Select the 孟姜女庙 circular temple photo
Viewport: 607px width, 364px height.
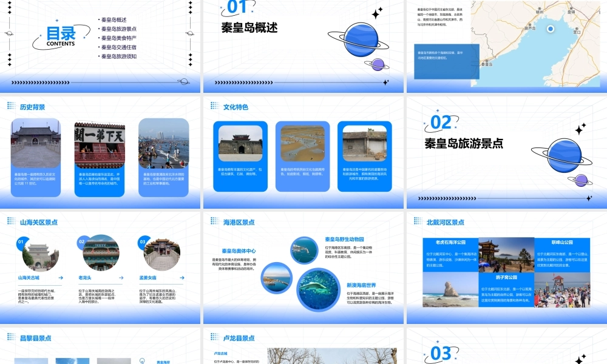click(162, 254)
